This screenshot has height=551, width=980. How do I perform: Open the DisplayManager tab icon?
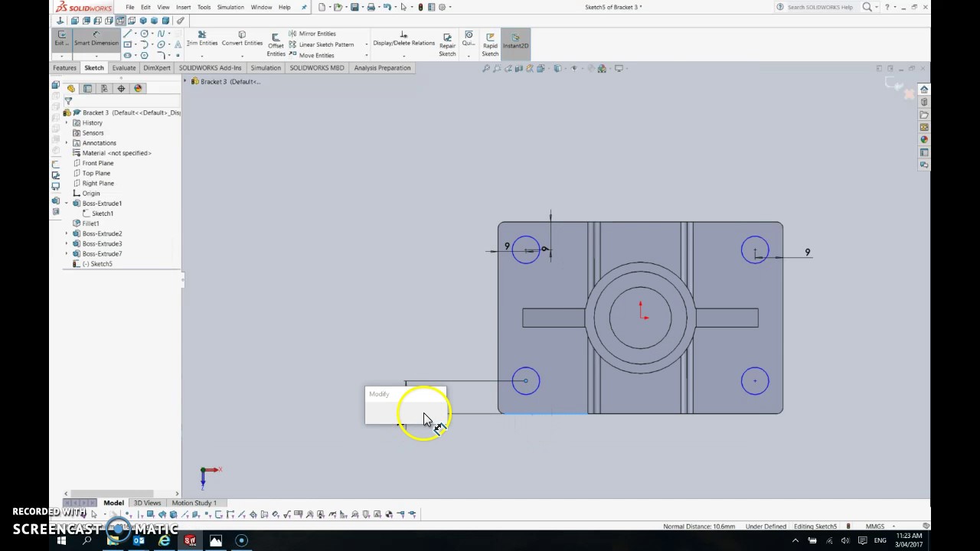click(x=138, y=88)
